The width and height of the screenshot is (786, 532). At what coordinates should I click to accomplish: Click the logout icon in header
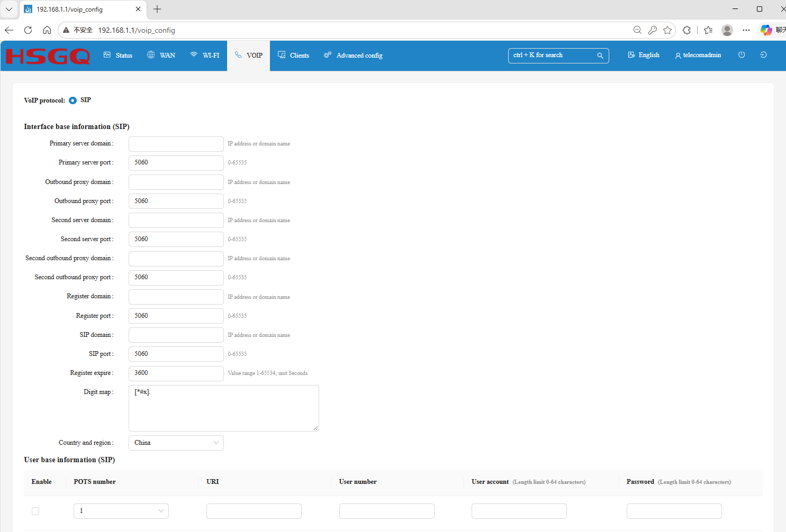point(763,55)
